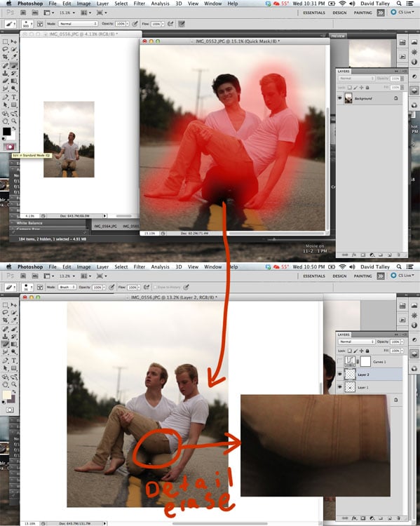Toggle the highlighted Quick Mask mode button off
This screenshot has height=526, width=420.
[10, 147]
